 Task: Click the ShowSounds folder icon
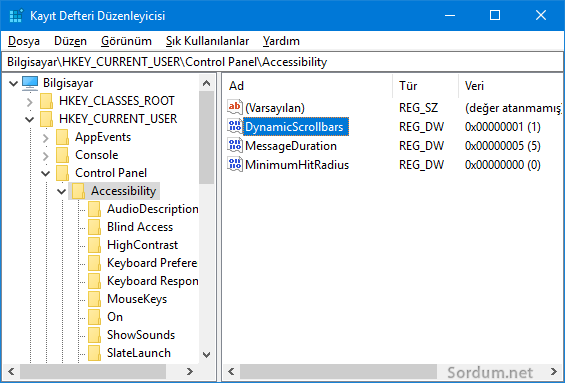point(94,335)
